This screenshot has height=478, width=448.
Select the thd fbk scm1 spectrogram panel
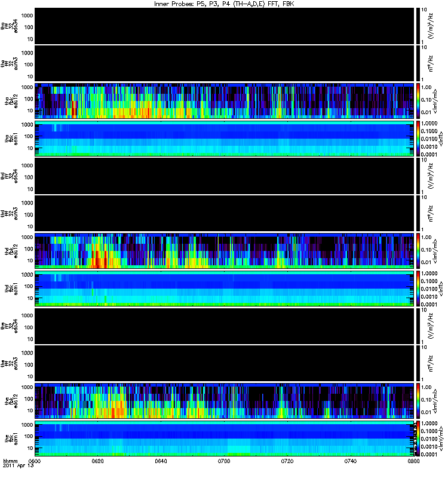(x=225, y=289)
